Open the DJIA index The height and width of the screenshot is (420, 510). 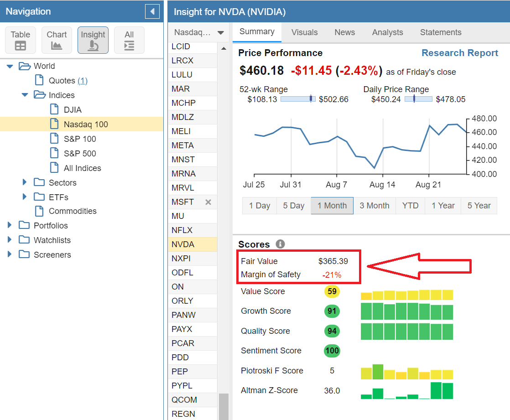point(73,110)
